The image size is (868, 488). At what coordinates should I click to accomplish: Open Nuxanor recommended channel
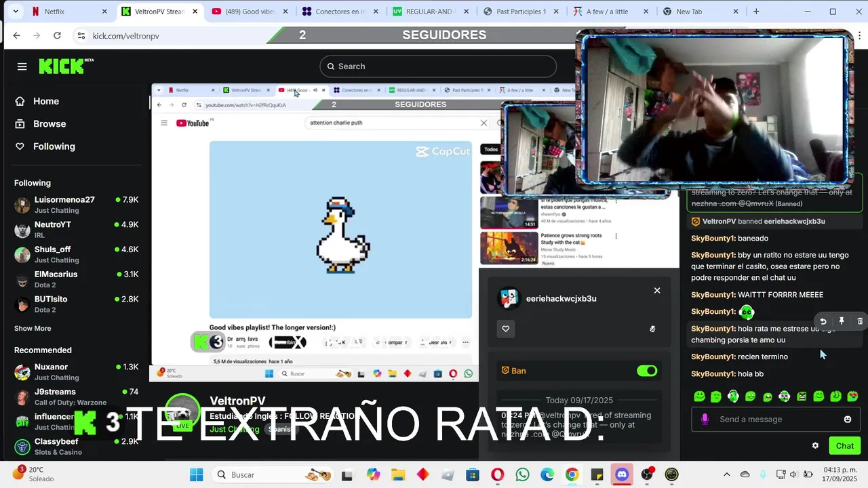pyautogui.click(x=76, y=372)
